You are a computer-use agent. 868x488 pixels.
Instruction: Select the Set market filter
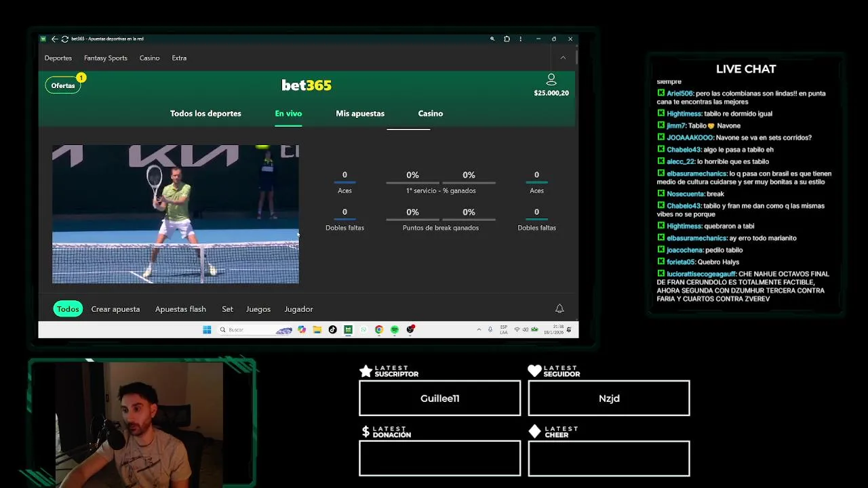click(227, 309)
